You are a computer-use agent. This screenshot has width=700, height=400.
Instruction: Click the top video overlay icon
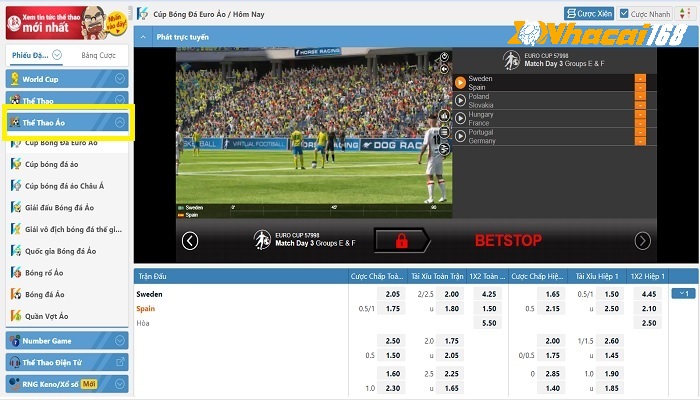click(x=444, y=57)
